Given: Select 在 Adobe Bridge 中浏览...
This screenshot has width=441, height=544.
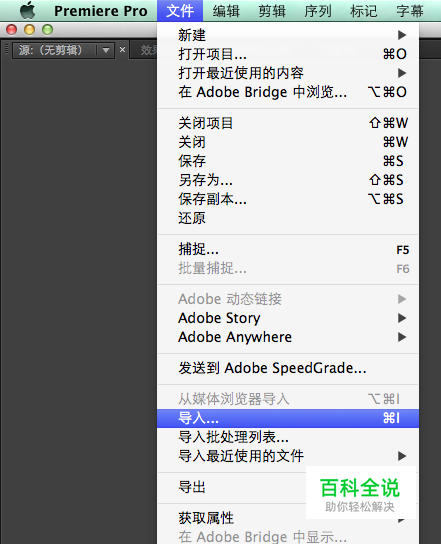Looking at the screenshot, I should point(288,92).
